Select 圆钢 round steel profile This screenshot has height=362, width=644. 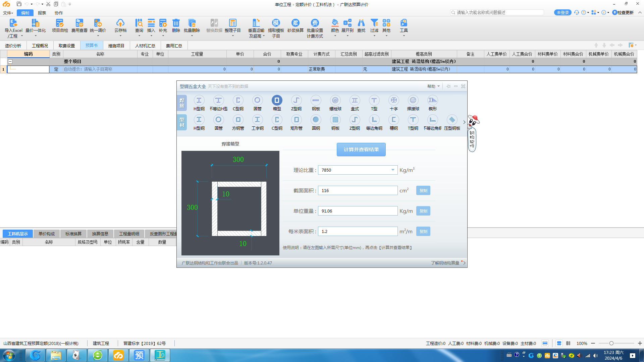pyautogui.click(x=316, y=122)
